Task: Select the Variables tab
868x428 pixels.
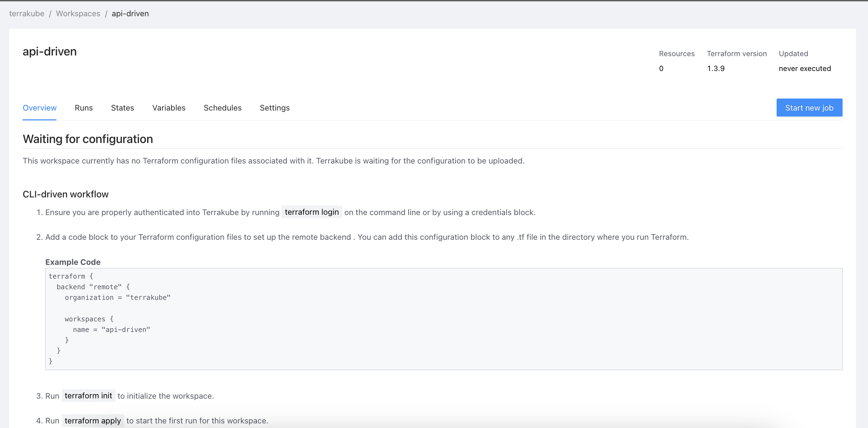Action: [169, 108]
